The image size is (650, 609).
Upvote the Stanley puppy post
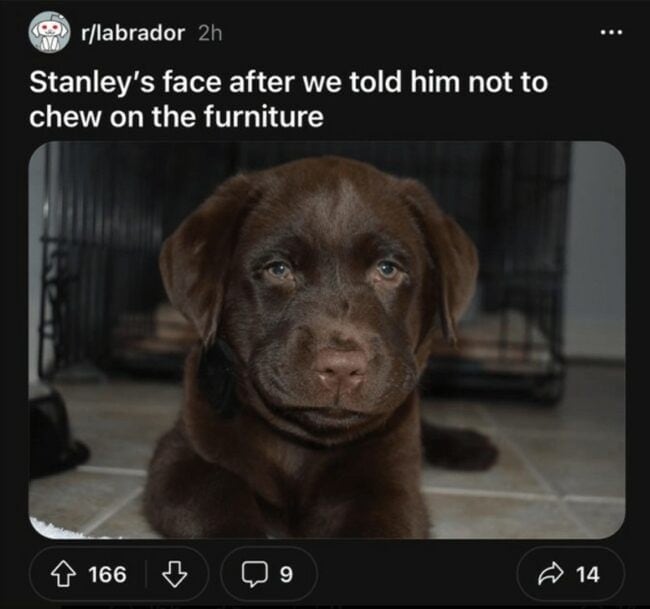[63, 574]
